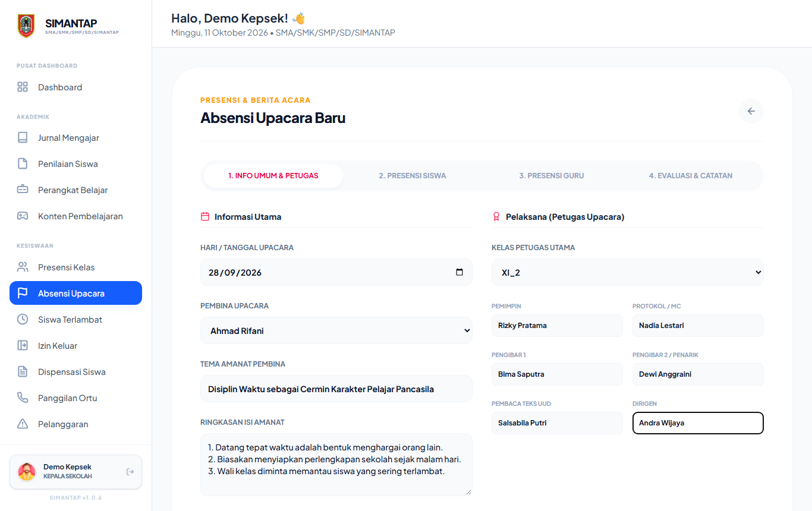Screen dimensions: 812x511
Task: Click the Dashboard grid icon
Action: (x=23, y=87)
